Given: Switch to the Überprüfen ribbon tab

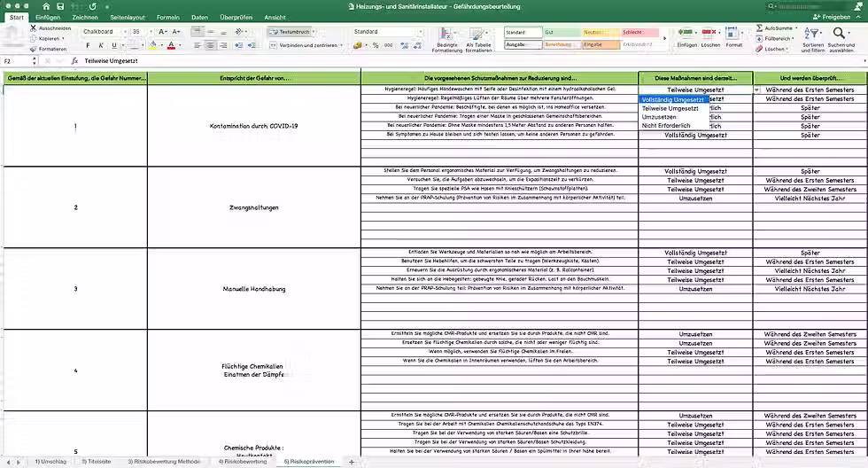Looking at the screenshot, I should (x=236, y=17).
